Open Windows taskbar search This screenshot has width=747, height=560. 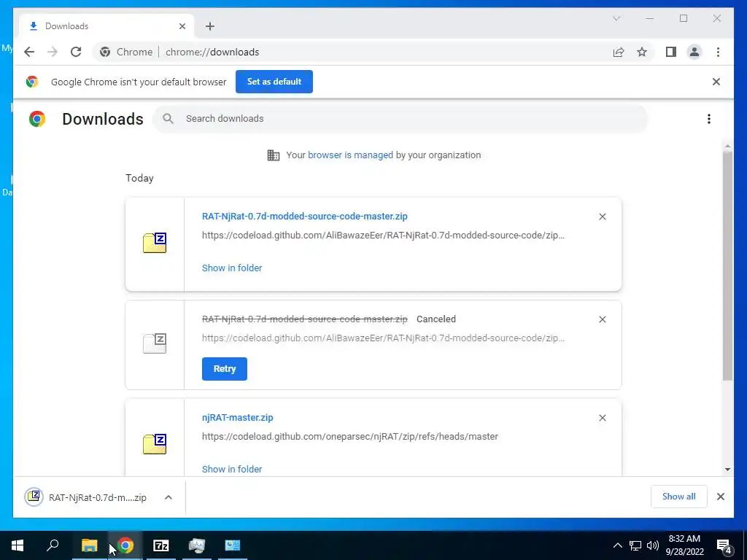click(x=53, y=545)
